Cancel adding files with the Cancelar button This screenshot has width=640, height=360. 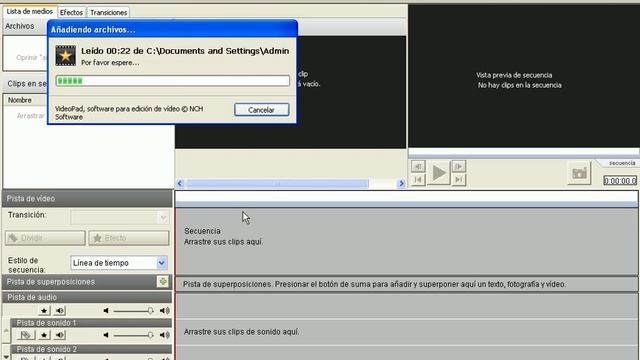click(262, 109)
